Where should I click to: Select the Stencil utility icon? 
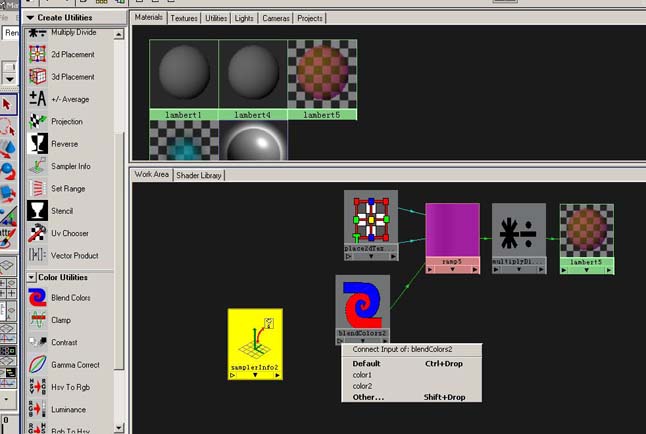(37, 211)
